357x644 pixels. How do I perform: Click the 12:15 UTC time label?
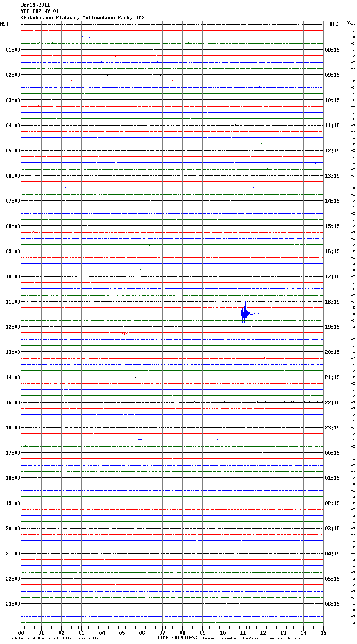click(x=332, y=151)
